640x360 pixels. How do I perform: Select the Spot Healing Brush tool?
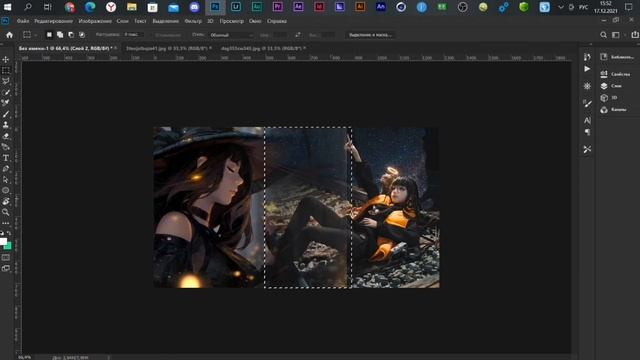tap(6, 103)
